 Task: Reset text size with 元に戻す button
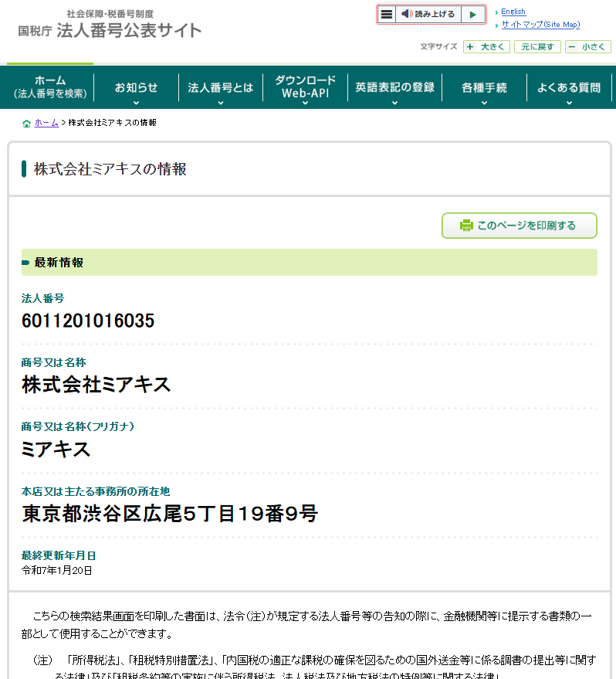[x=537, y=47]
